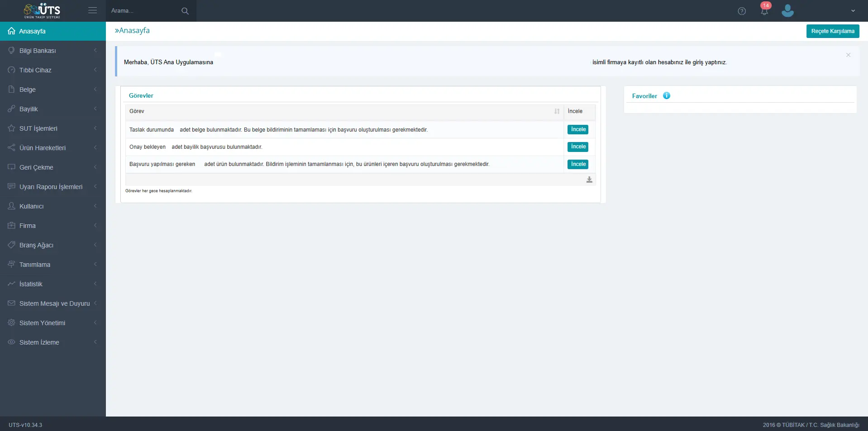Viewport: 868px width, 431px height.
Task: Open the notifications bell with 14 badge
Action: click(x=764, y=11)
